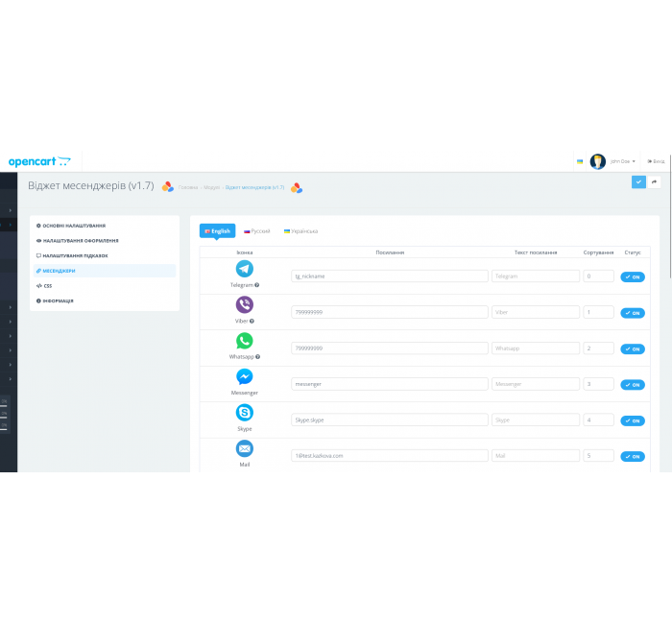The image size is (672, 624).
Task: Toggle Mail status ON switch
Action: click(633, 456)
